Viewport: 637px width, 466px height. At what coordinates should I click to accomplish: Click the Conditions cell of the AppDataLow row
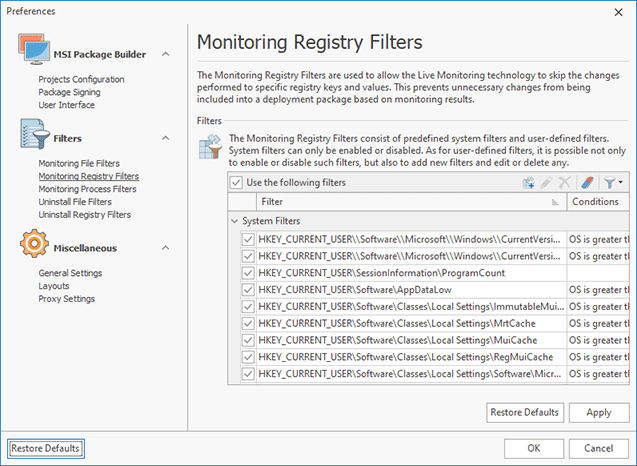pyautogui.click(x=598, y=290)
